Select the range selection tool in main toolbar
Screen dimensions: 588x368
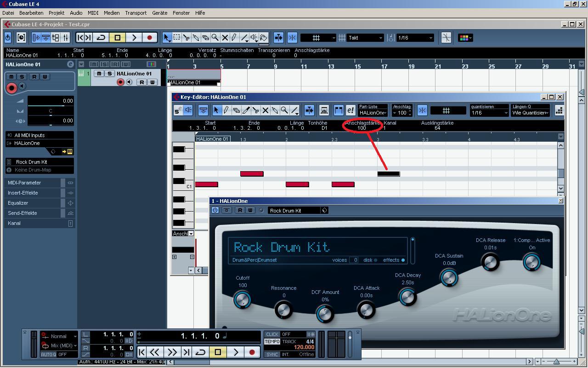[x=176, y=38]
